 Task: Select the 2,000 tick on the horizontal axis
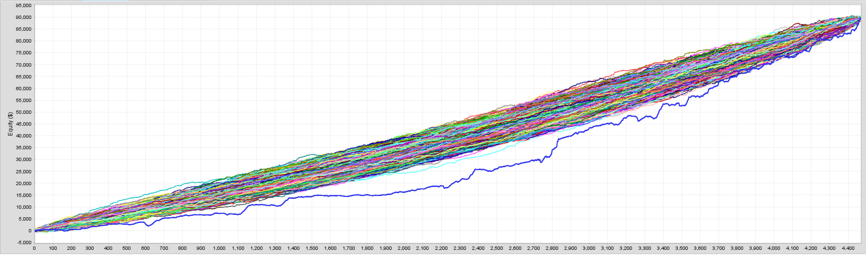point(404,248)
